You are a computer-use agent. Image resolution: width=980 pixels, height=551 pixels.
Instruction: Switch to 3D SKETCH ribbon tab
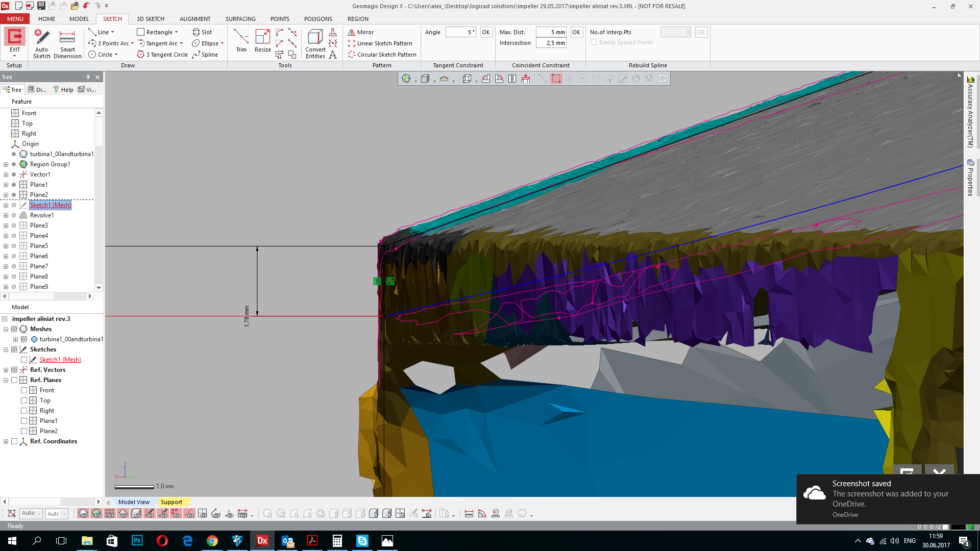point(151,19)
